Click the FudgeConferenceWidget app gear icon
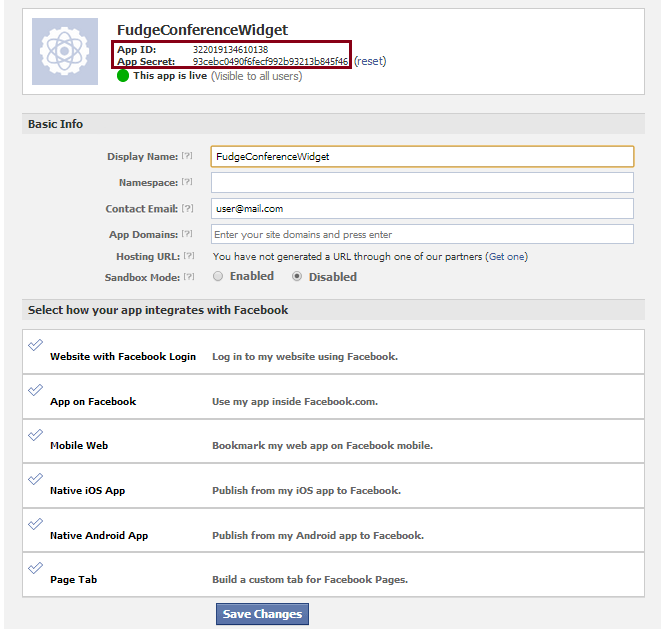661x629 pixels. [65, 51]
